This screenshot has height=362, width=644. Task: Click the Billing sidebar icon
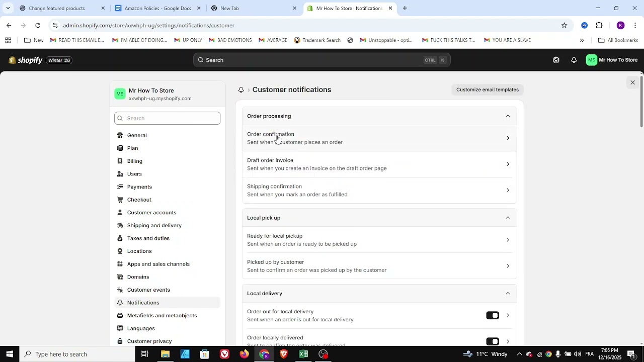(120, 161)
